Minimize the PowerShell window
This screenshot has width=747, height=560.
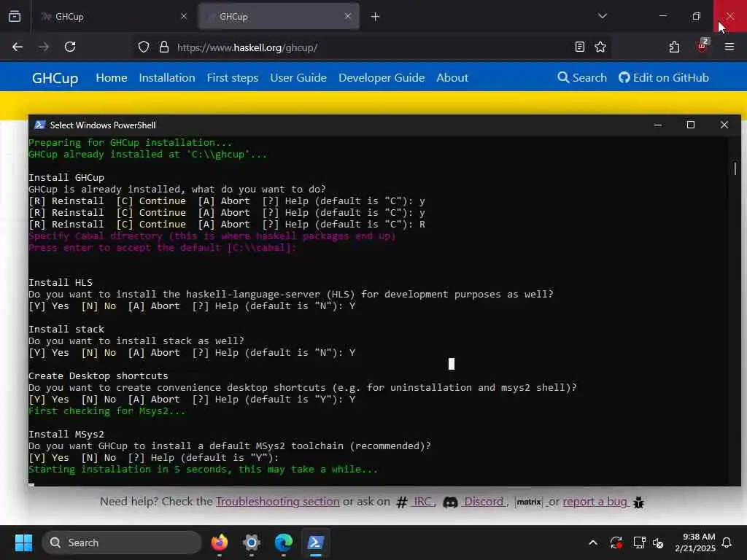coord(657,125)
